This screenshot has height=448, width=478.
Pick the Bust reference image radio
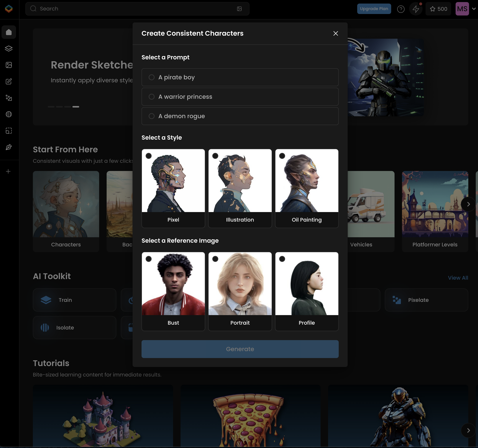click(149, 259)
